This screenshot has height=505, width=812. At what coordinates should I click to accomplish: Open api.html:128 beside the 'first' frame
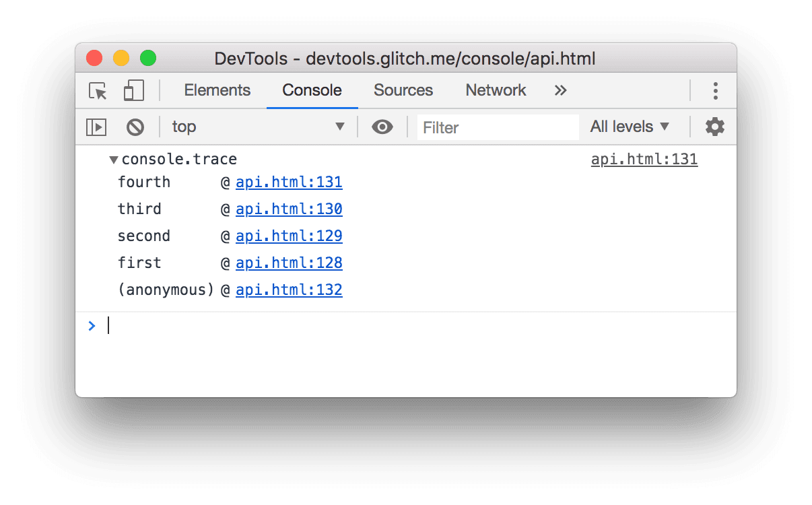[x=289, y=263]
